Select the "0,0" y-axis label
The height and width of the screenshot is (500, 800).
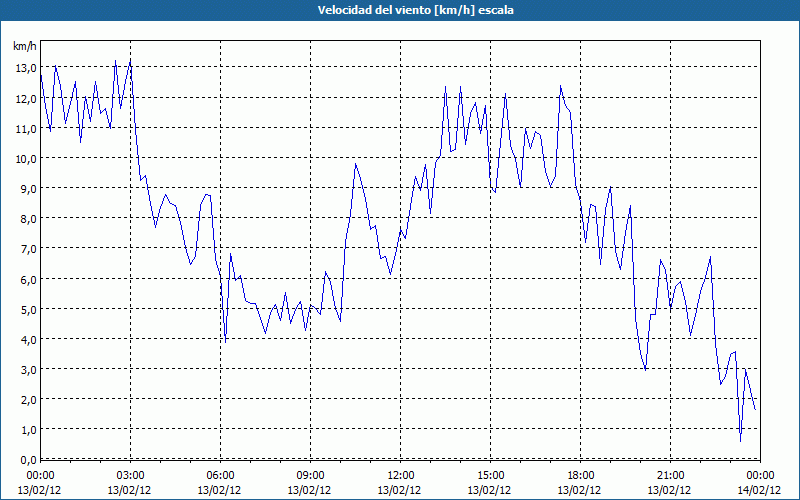click(x=28, y=460)
